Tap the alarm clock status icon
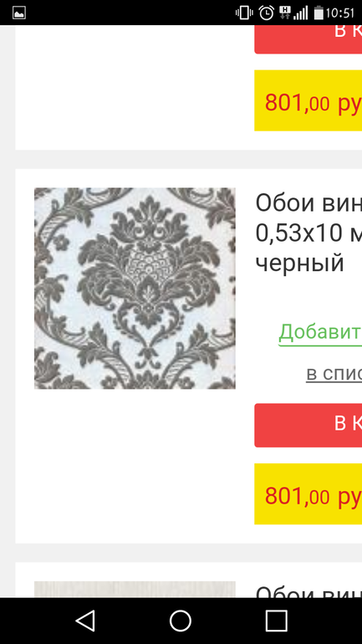The width and height of the screenshot is (362, 644). pyautogui.click(x=267, y=13)
